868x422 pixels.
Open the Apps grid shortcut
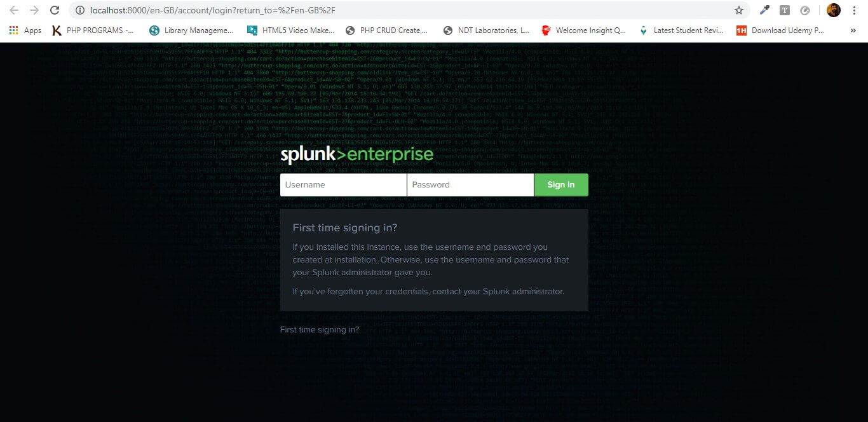(25, 30)
